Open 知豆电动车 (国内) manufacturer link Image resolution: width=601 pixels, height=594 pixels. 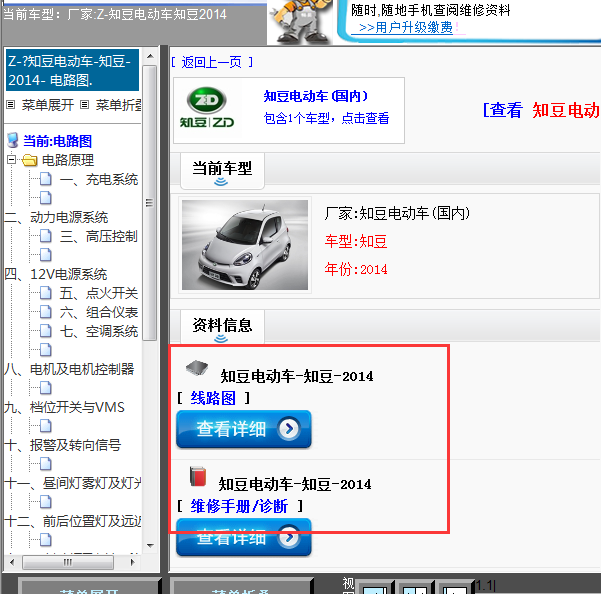point(316,96)
